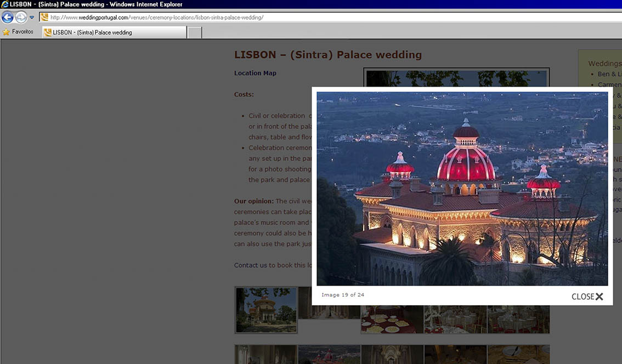The image size is (622, 364).
Task: Click the Internet Explorer logo in title bar
Action: pyautogui.click(x=5, y=4)
